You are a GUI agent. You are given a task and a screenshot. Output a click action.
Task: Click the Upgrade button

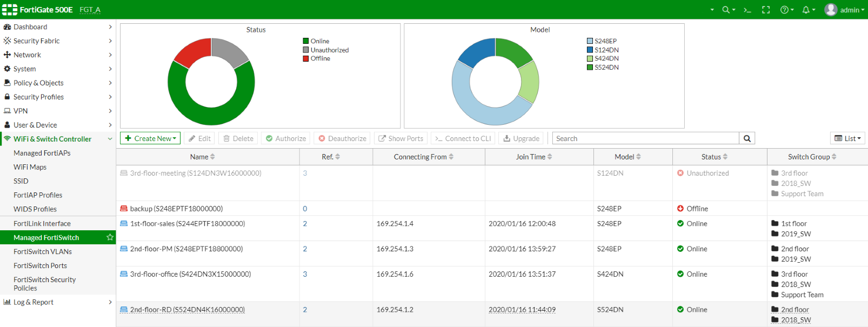pyautogui.click(x=521, y=138)
